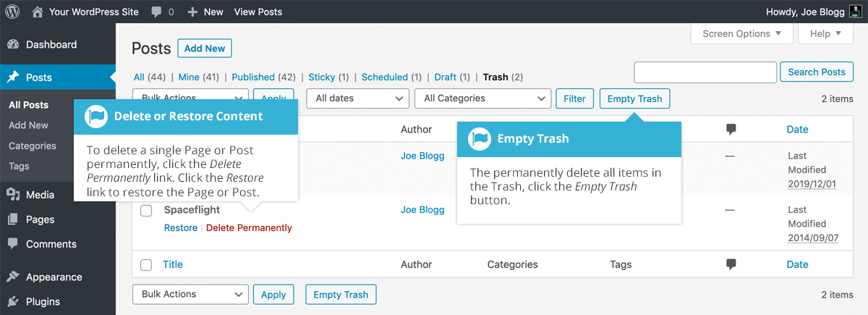Image resolution: width=868 pixels, height=315 pixels.
Task: Open Categories in the Posts submenu
Action: tap(33, 146)
